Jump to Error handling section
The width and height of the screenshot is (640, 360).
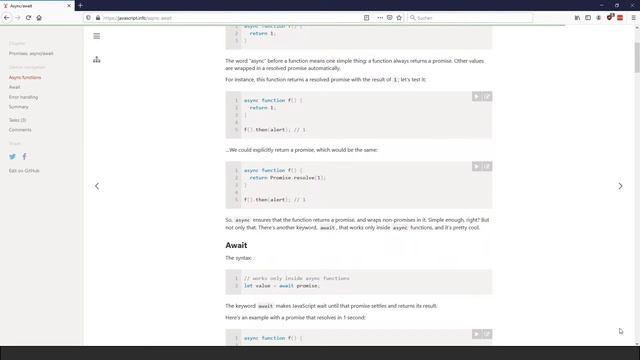click(23, 97)
